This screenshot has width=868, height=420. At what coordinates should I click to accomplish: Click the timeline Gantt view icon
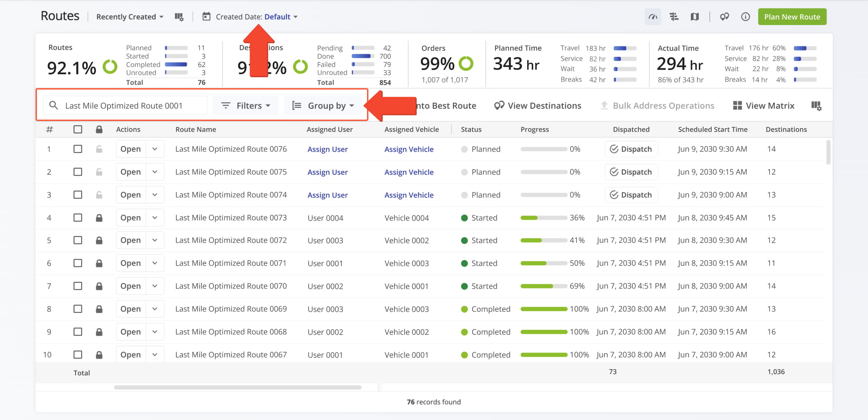674,17
